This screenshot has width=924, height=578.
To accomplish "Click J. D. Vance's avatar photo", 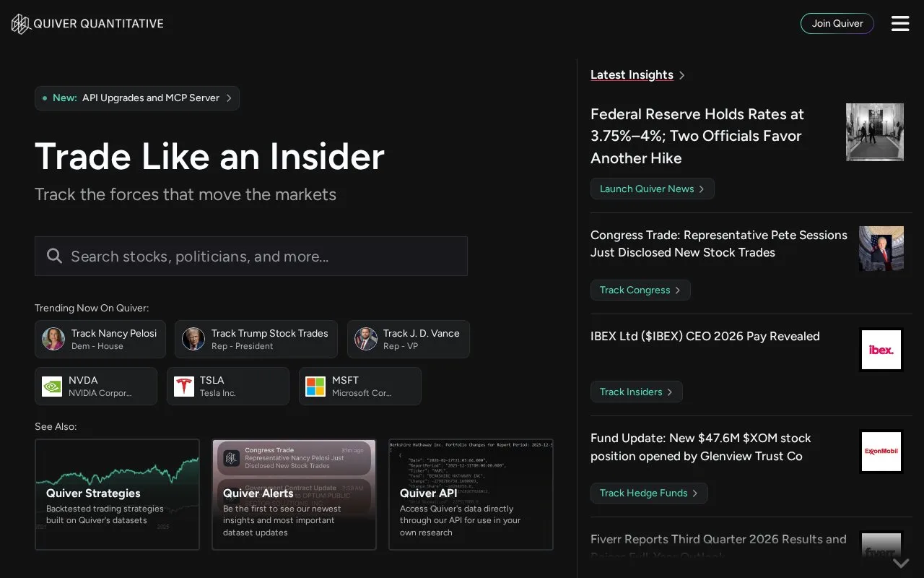I will pyautogui.click(x=366, y=339).
